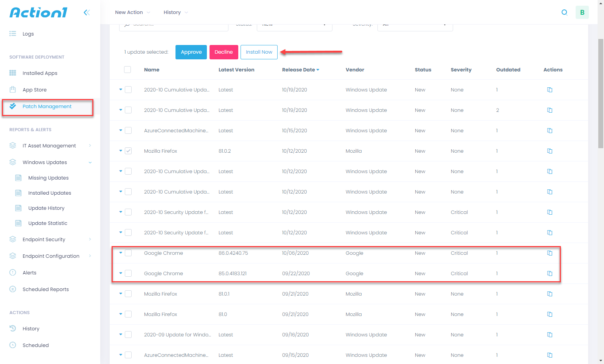Image resolution: width=604 pixels, height=364 pixels.
Task: Click the Update Statistic report icon
Action: click(x=18, y=223)
